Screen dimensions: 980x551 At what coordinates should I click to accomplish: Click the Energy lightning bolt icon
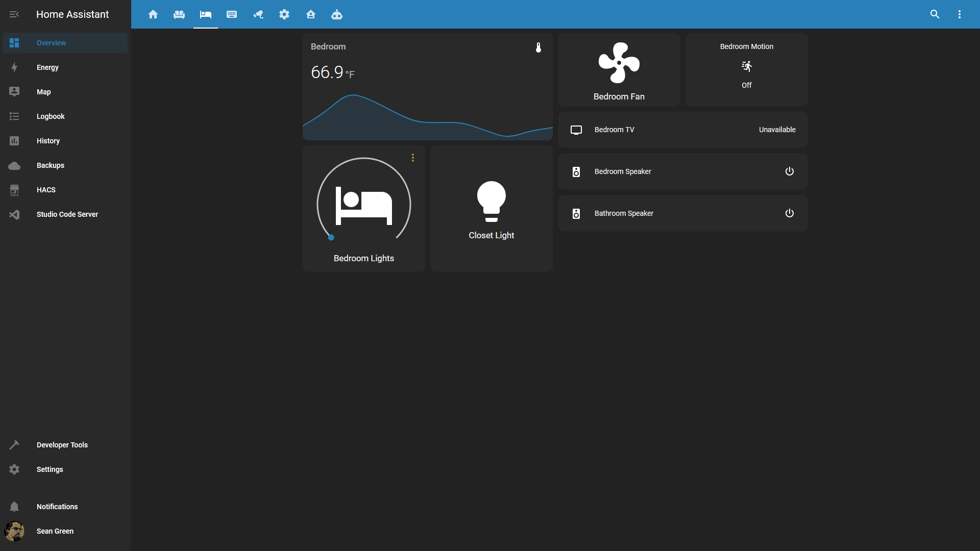pyautogui.click(x=14, y=67)
